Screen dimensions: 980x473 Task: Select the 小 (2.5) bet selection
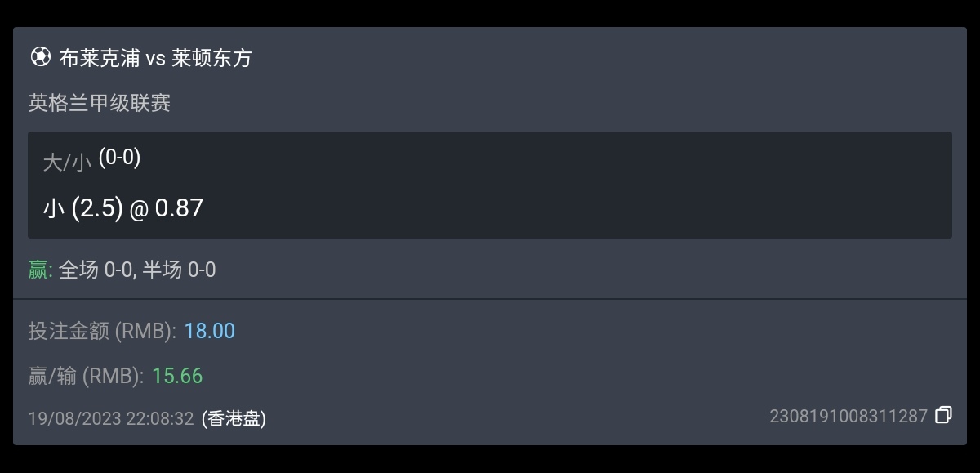point(82,208)
